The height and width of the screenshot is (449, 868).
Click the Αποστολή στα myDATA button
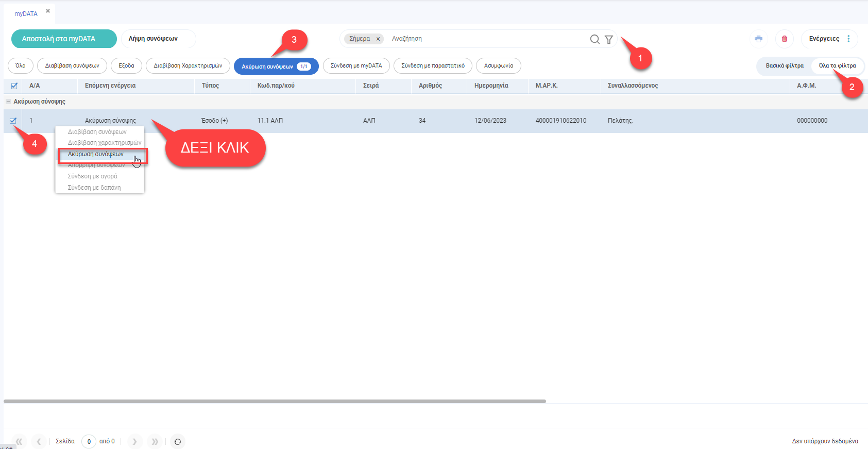(x=64, y=39)
